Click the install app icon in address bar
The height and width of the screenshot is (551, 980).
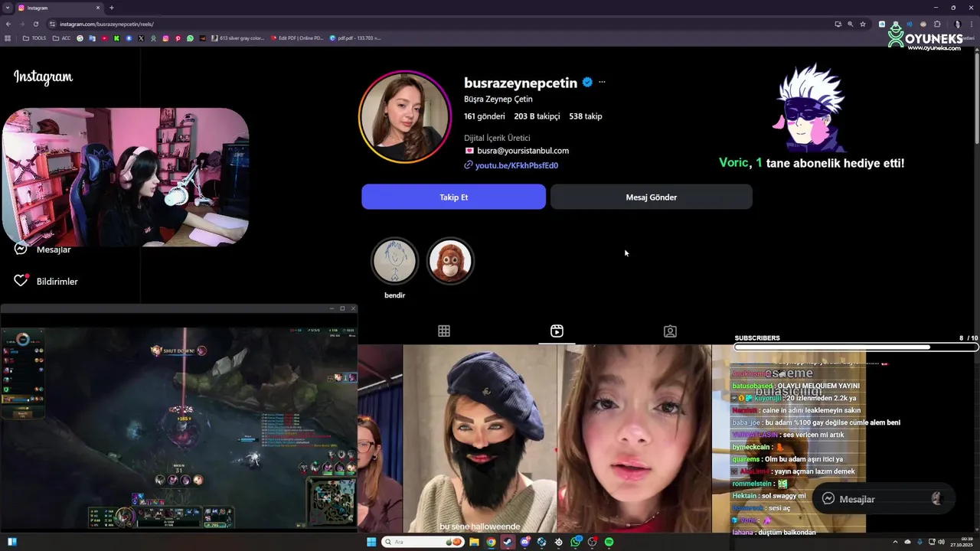coord(838,24)
